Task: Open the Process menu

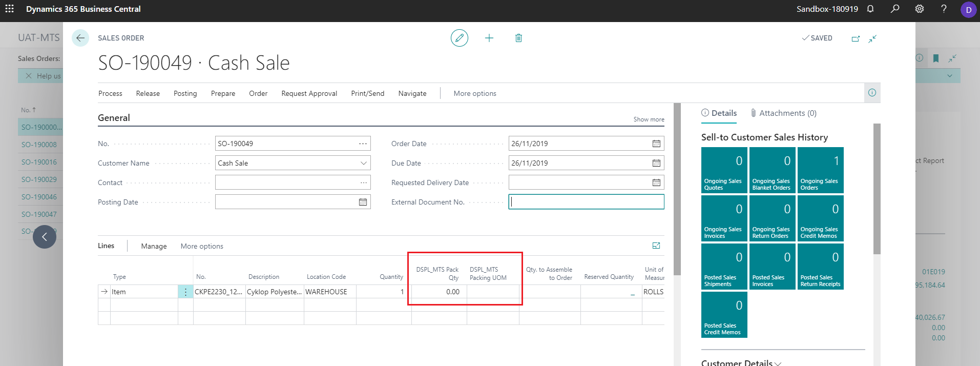Action: point(110,93)
